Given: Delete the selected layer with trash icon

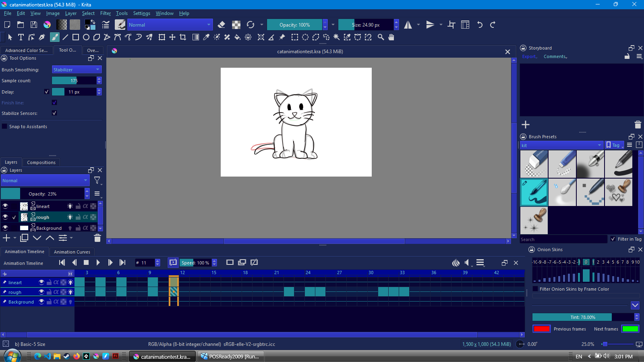Looking at the screenshot, I should pos(97,238).
